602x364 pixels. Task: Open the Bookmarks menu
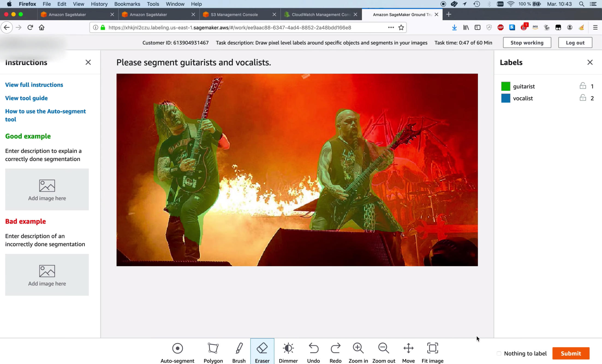[x=127, y=4]
